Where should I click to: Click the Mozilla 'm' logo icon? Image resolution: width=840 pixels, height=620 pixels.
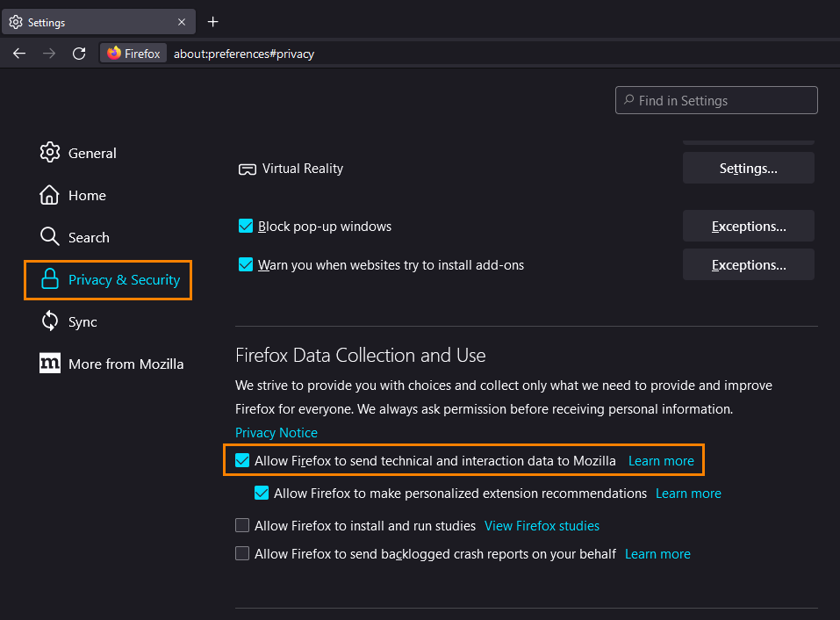[50, 364]
